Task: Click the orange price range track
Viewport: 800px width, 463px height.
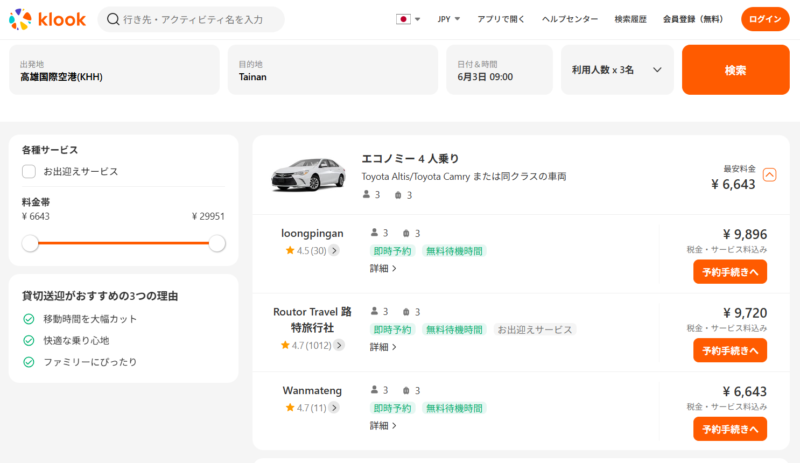Action: tap(123, 243)
